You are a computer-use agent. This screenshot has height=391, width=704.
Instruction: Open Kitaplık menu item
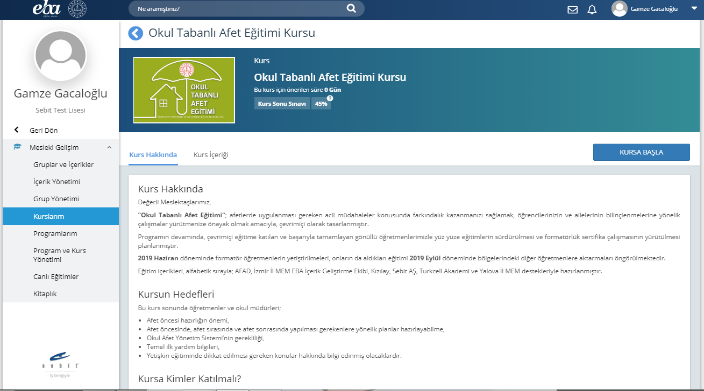pyautogui.click(x=45, y=294)
